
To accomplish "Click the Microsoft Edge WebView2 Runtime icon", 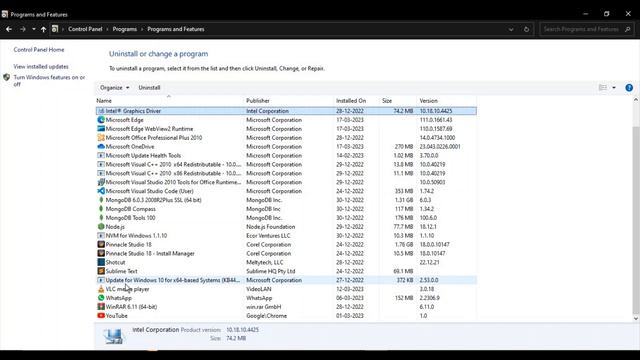I will tap(101, 129).
